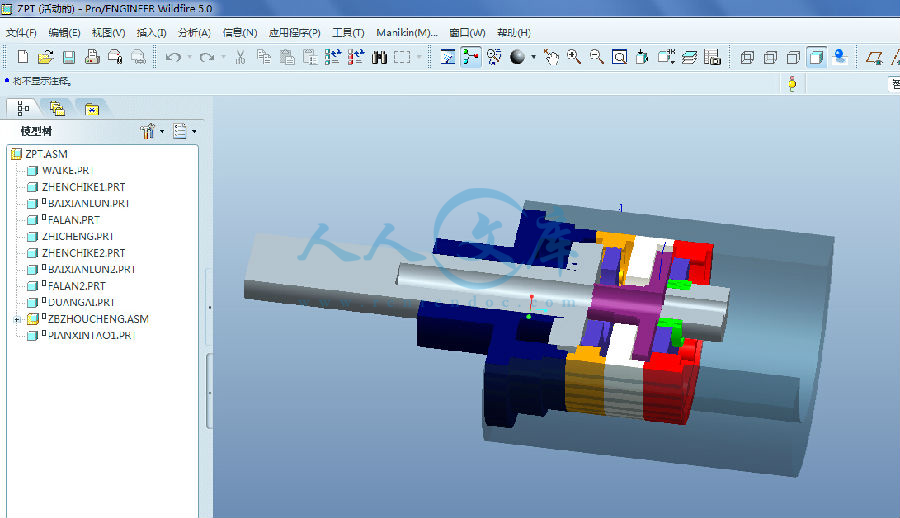The image size is (900, 518).
Task: Open the appearance gallery sphere
Action: [517, 57]
